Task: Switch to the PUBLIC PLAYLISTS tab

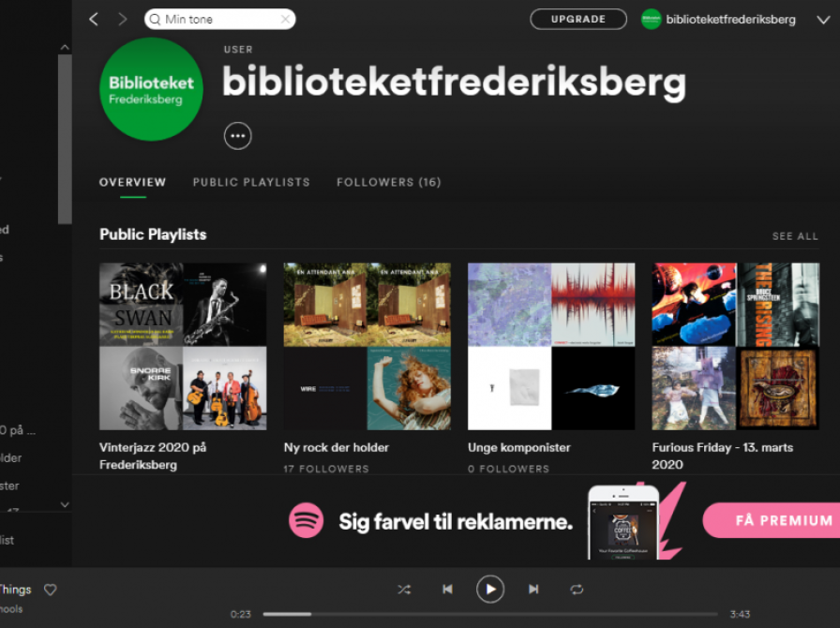Action: pos(251,182)
